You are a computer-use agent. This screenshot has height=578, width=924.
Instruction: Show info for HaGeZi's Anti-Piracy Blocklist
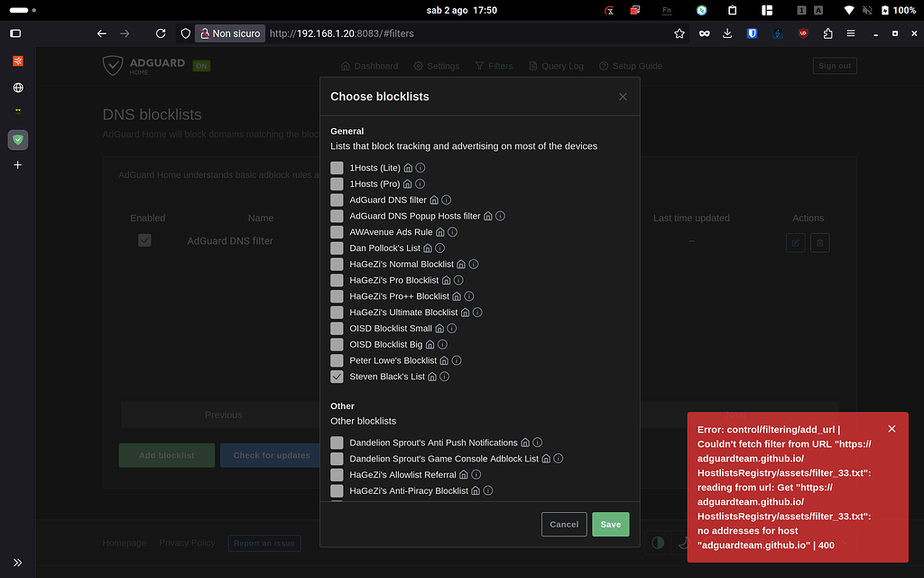488,490
